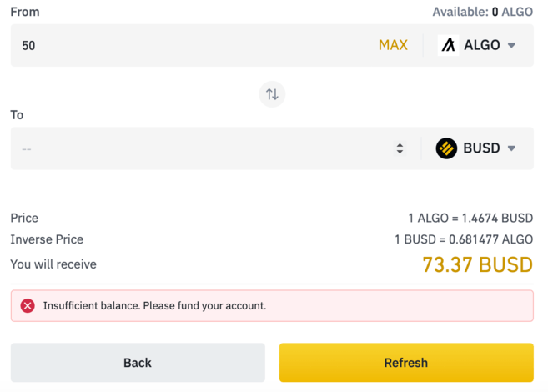Select the 1 ALGO = 1.4674 BUSD price
The width and height of the screenshot is (548, 392).
[470, 219]
